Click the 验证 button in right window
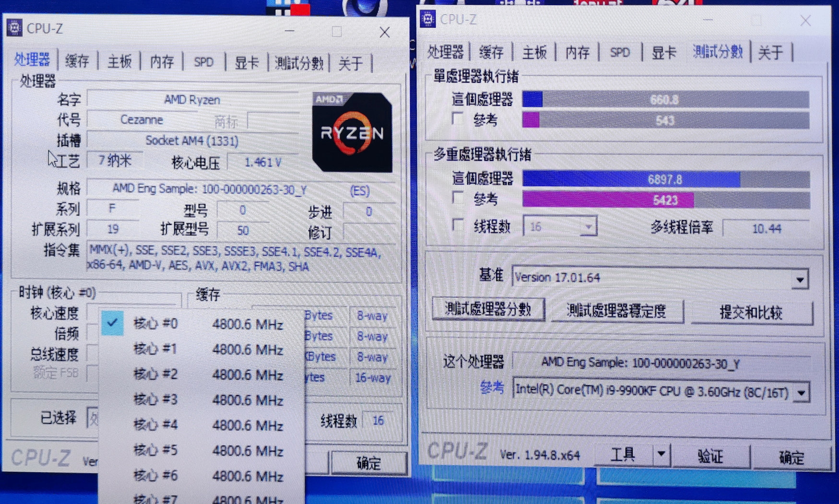Image resolution: width=839 pixels, height=504 pixels. click(x=710, y=456)
